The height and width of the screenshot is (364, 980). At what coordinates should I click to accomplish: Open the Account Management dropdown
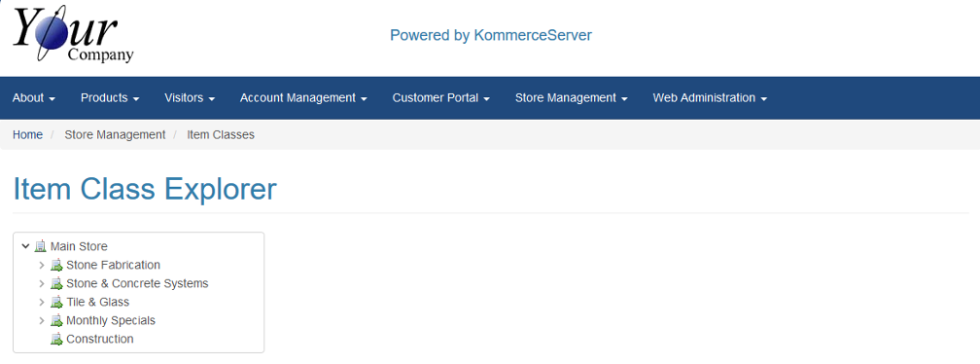point(303,98)
